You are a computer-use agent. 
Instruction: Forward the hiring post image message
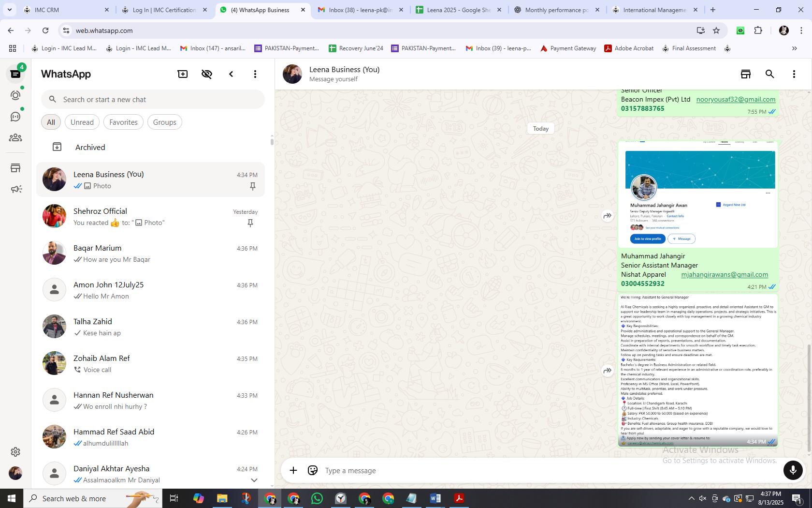(x=608, y=371)
